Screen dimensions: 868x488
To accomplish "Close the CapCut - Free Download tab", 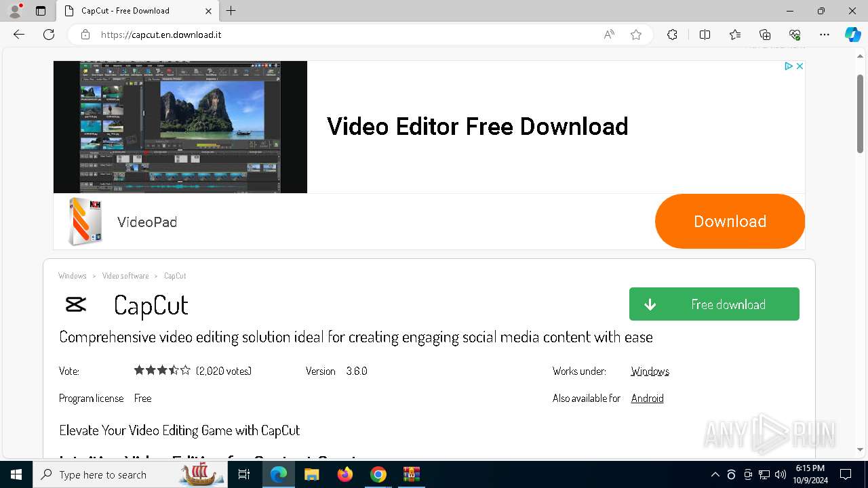I will (208, 11).
